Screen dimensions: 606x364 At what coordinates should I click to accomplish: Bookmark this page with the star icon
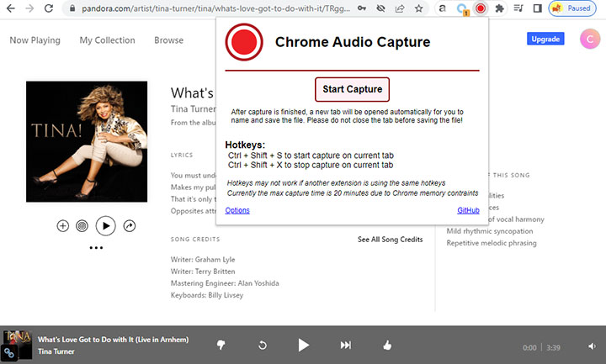(x=418, y=9)
